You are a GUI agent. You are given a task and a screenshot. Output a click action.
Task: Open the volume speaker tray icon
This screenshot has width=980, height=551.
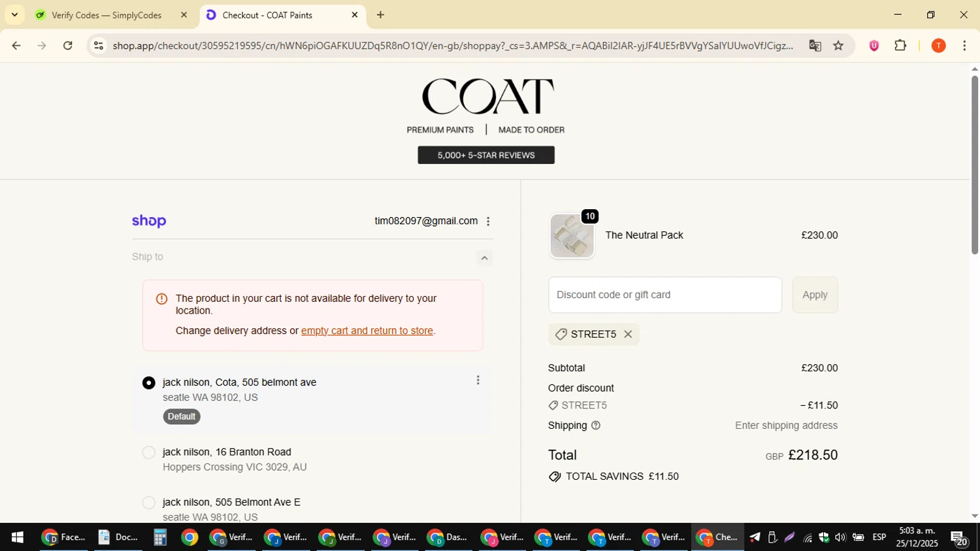coord(840,537)
